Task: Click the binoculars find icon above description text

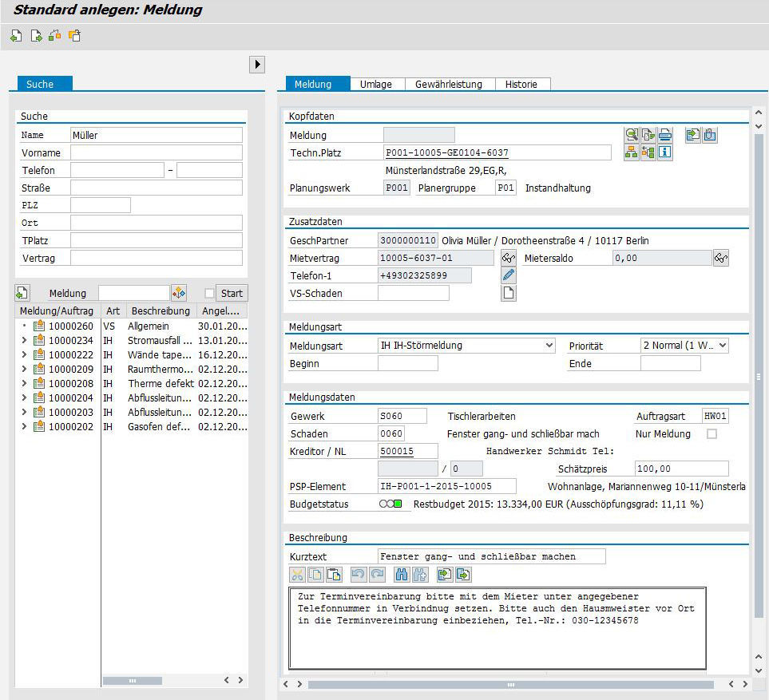Action: coord(402,574)
